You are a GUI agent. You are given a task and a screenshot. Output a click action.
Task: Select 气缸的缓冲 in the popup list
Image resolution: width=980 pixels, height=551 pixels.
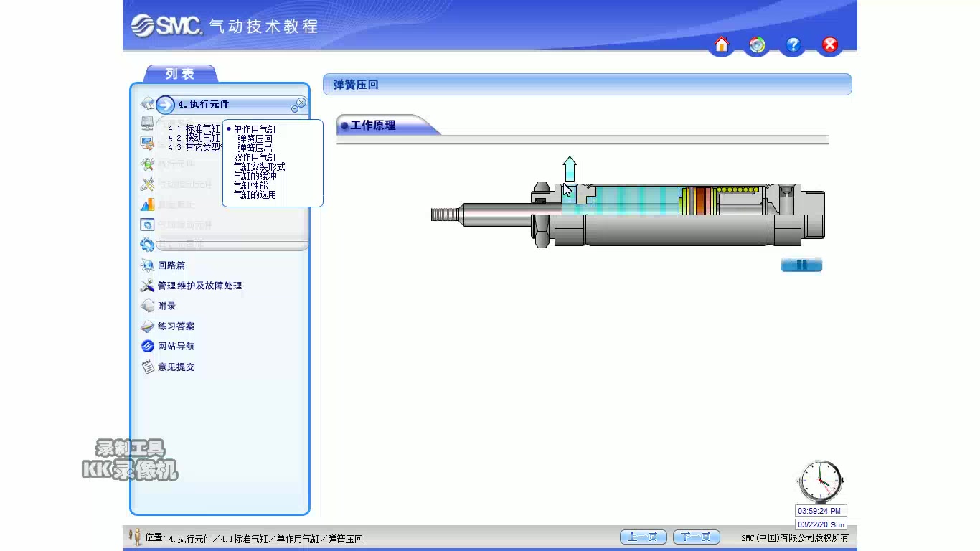255,176
